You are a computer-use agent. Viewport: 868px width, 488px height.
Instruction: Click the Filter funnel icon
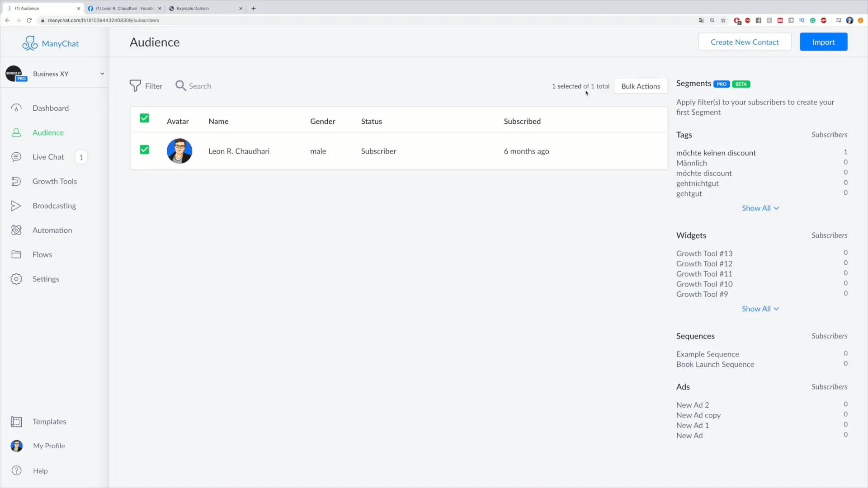135,86
